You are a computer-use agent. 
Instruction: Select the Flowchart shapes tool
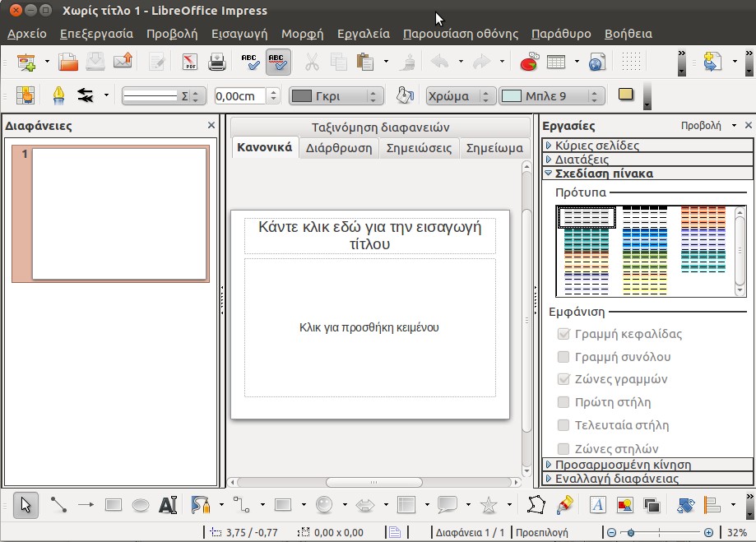(x=406, y=505)
